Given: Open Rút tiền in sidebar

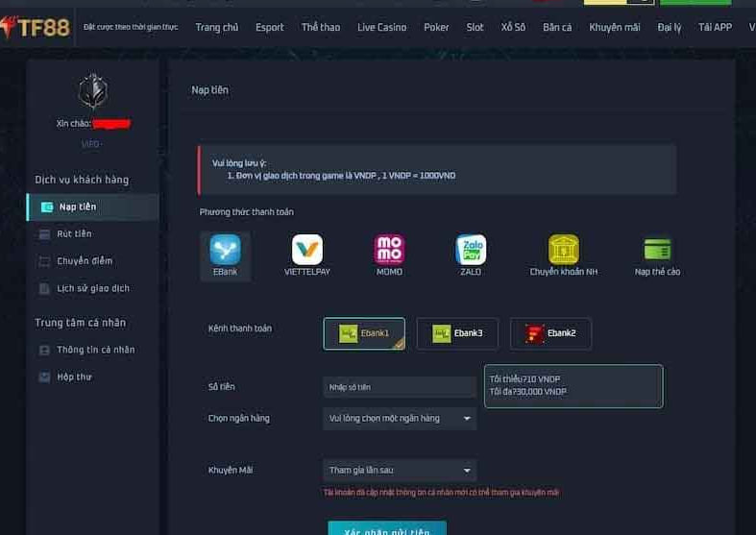Looking at the screenshot, I should coord(74,233).
